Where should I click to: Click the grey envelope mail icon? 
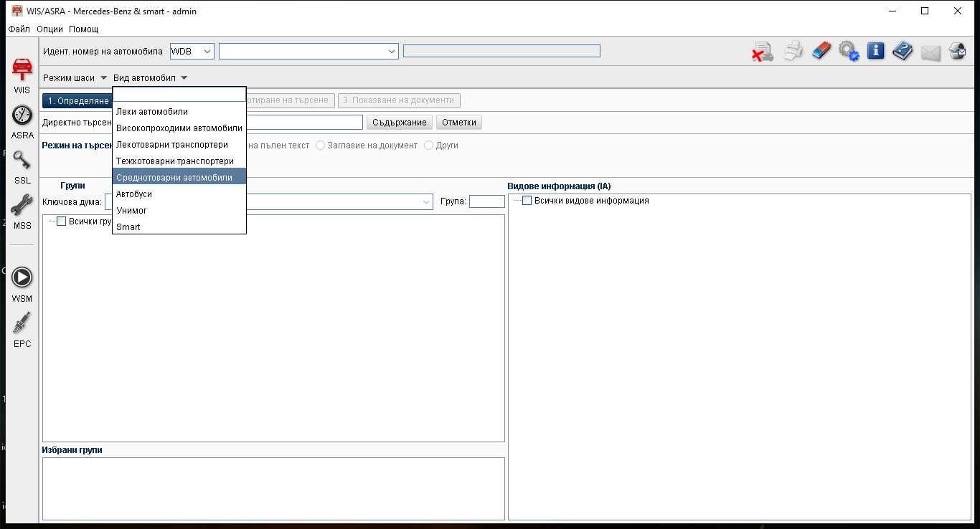(930, 52)
